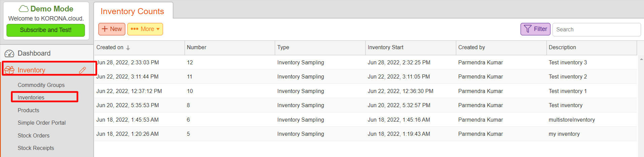Open Stock Receipts menu item
Image resolution: width=644 pixels, height=157 pixels.
click(x=36, y=148)
